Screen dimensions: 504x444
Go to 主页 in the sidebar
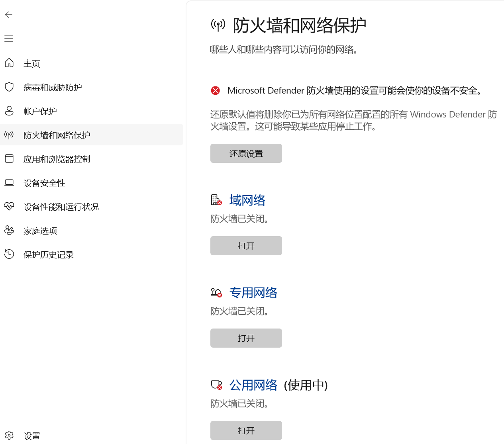click(x=92, y=63)
